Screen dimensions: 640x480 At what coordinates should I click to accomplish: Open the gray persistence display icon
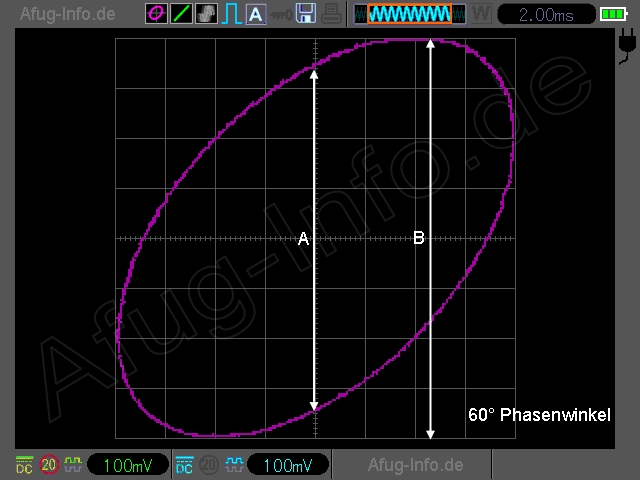pyautogui.click(x=206, y=13)
